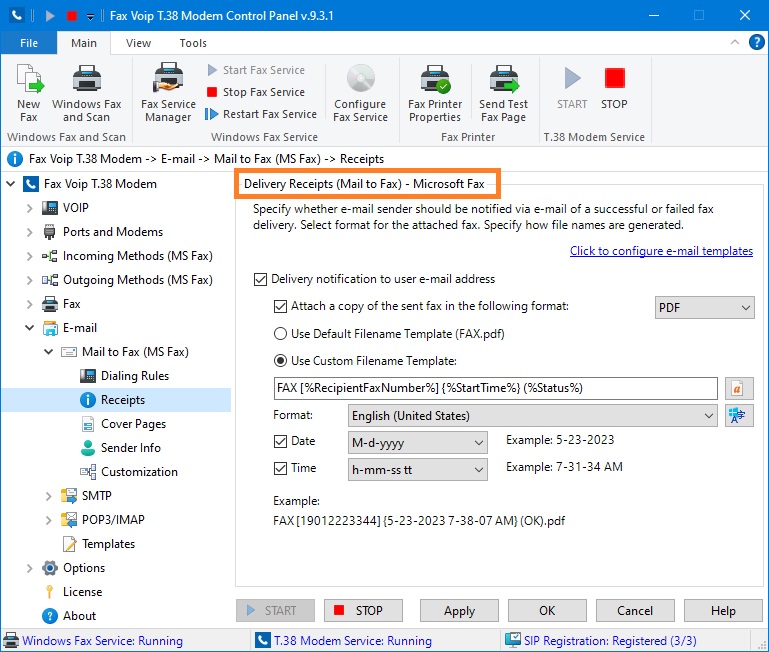Select Use Default Filename Template radio

click(280, 334)
